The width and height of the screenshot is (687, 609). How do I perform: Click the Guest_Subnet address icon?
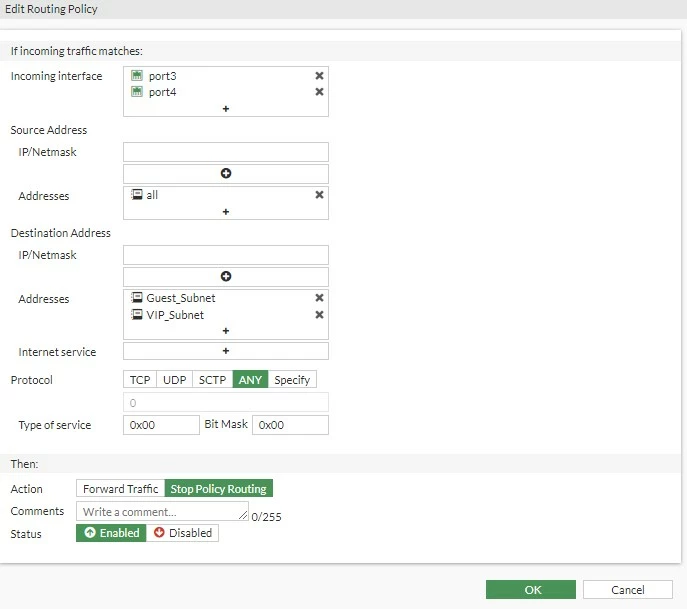(x=137, y=298)
